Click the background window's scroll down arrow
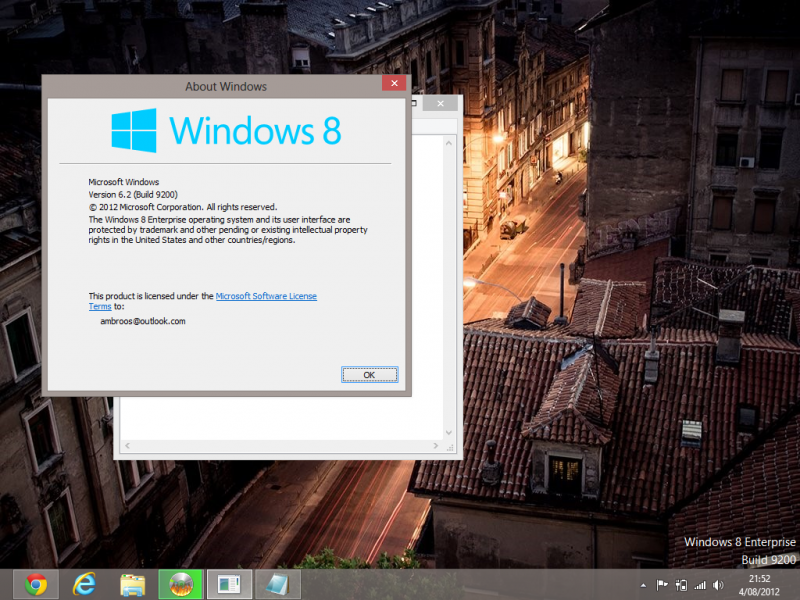The image size is (800, 600). (x=448, y=432)
